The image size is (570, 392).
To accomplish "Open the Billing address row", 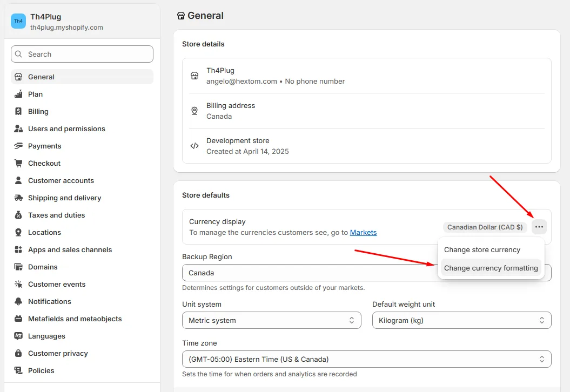I will (x=367, y=111).
